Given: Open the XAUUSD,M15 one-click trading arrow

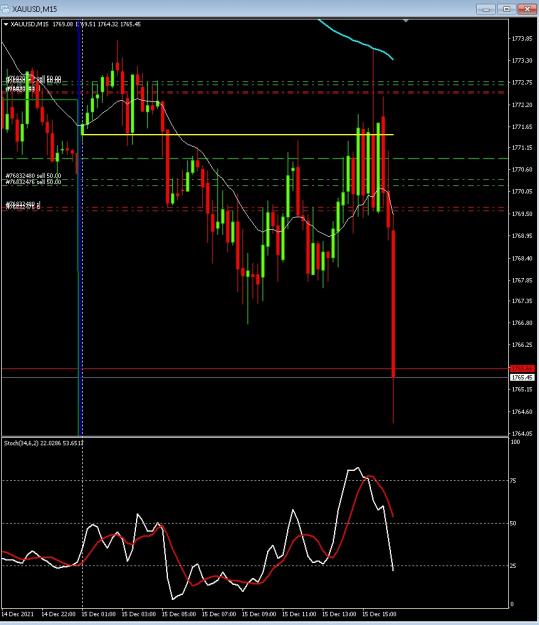Looking at the screenshot, I should pos(6,24).
